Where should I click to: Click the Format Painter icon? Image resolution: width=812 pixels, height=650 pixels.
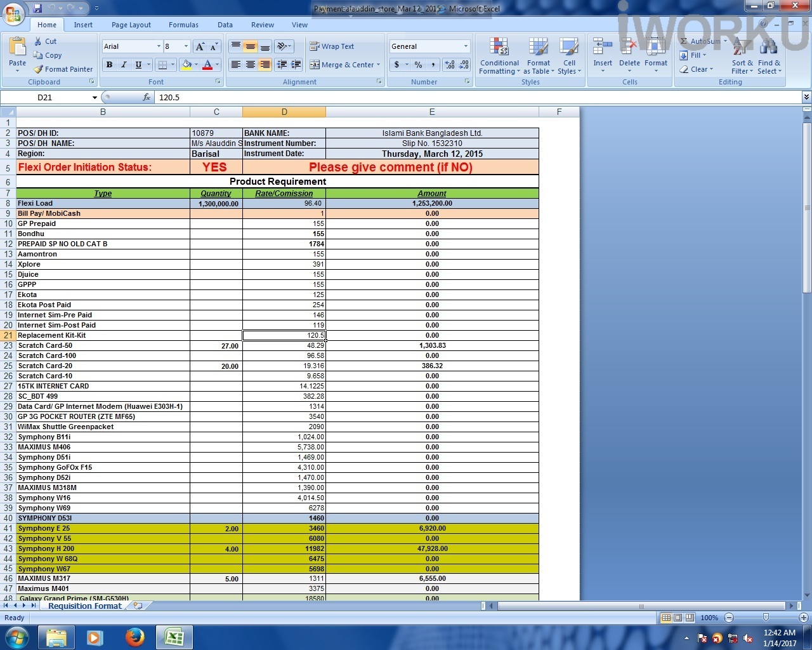pos(39,69)
